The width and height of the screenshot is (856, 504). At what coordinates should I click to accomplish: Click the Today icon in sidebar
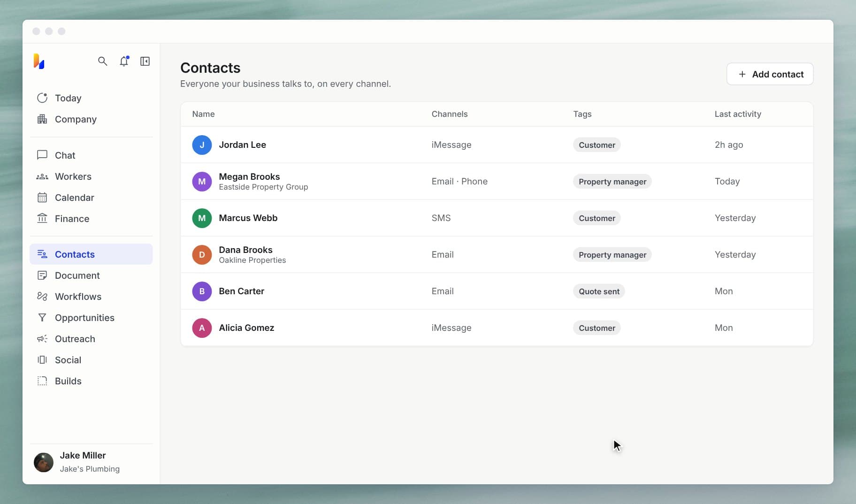(x=42, y=98)
